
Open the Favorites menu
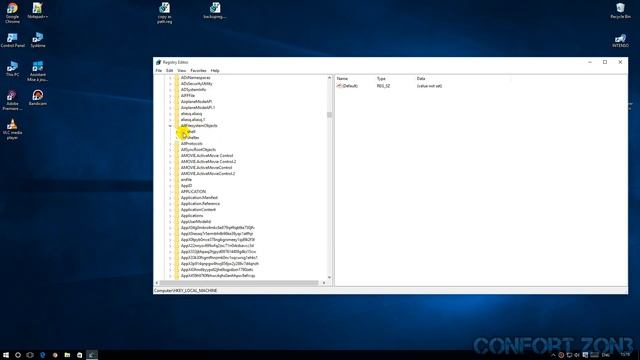pos(198,71)
